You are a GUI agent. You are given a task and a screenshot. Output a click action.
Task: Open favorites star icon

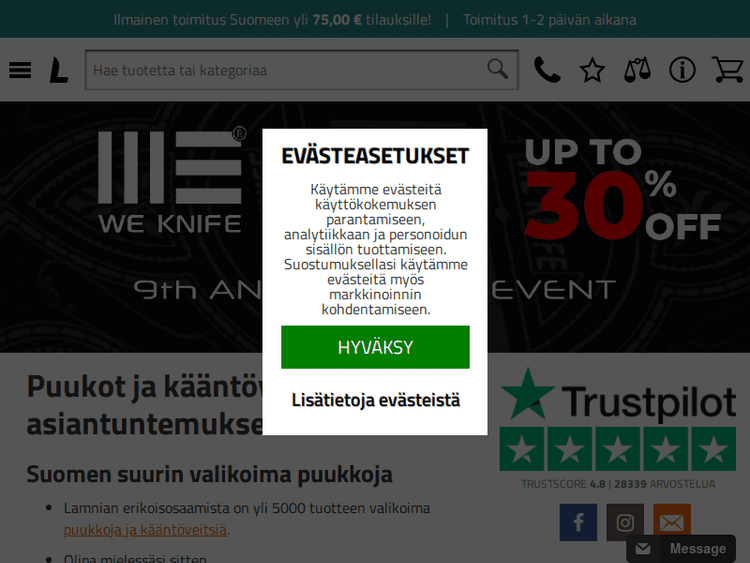593,70
